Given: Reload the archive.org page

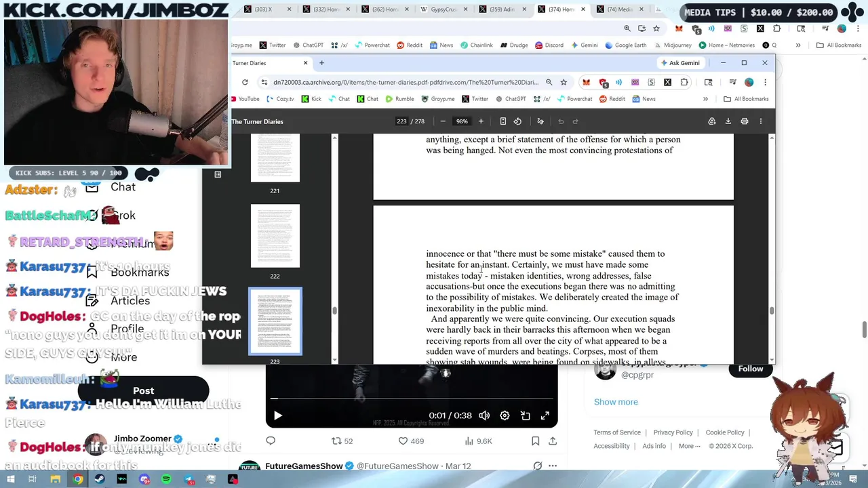Looking at the screenshot, I should tap(245, 82).
